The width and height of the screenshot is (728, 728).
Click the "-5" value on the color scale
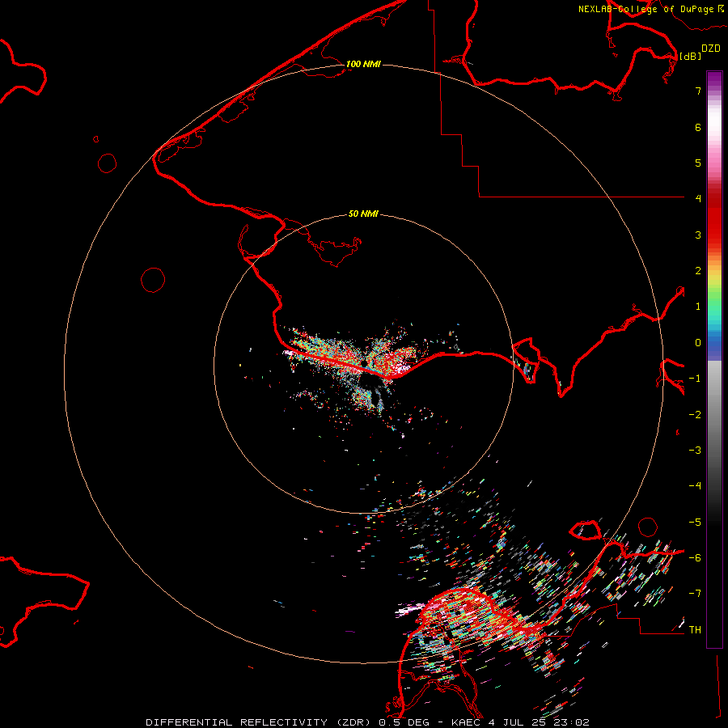pos(695,523)
